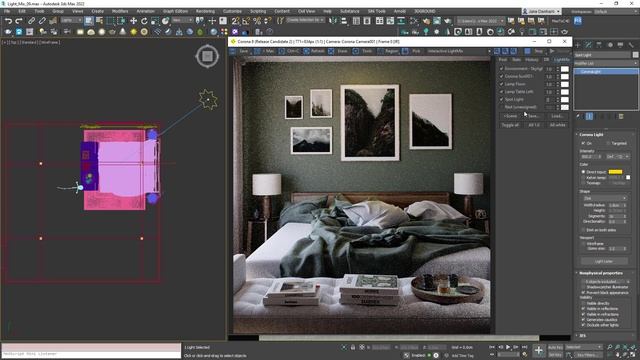Toggle the Corona Light On checkbox

pyautogui.click(x=583, y=143)
